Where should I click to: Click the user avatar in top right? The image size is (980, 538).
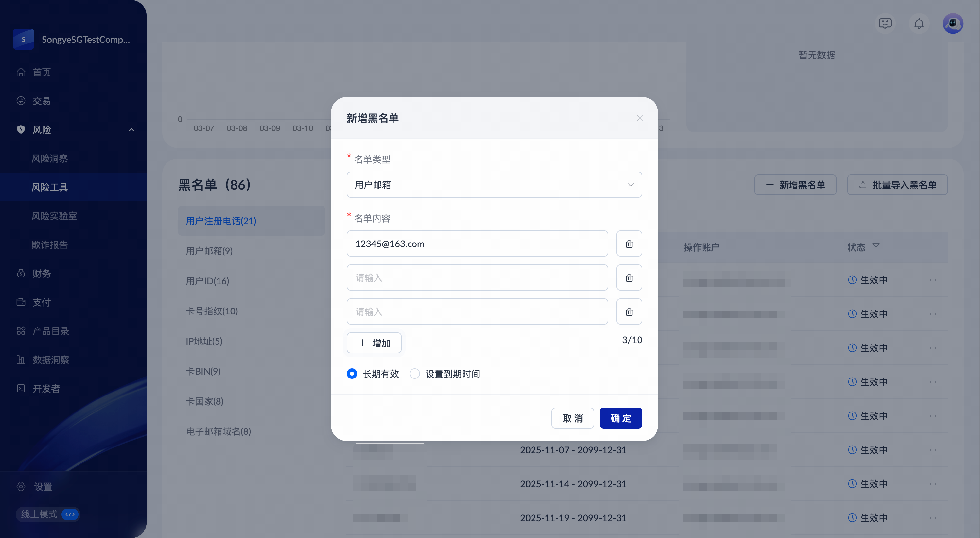click(953, 24)
